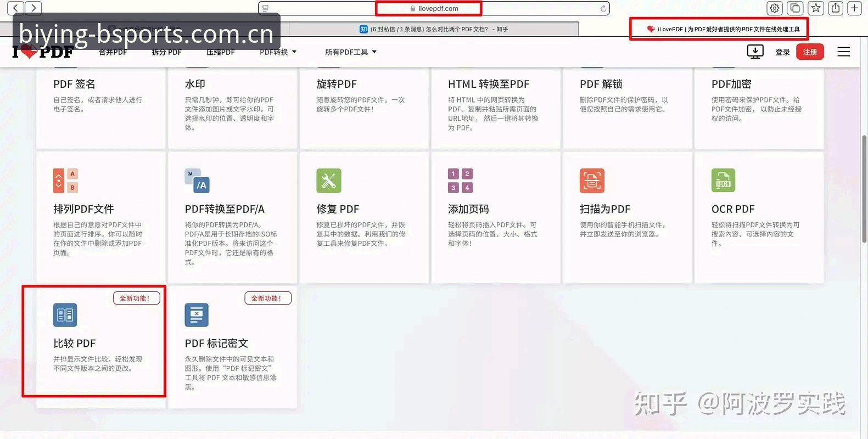Open the OCR PDF tool icon
This screenshot has width=868, height=439.
(x=724, y=181)
